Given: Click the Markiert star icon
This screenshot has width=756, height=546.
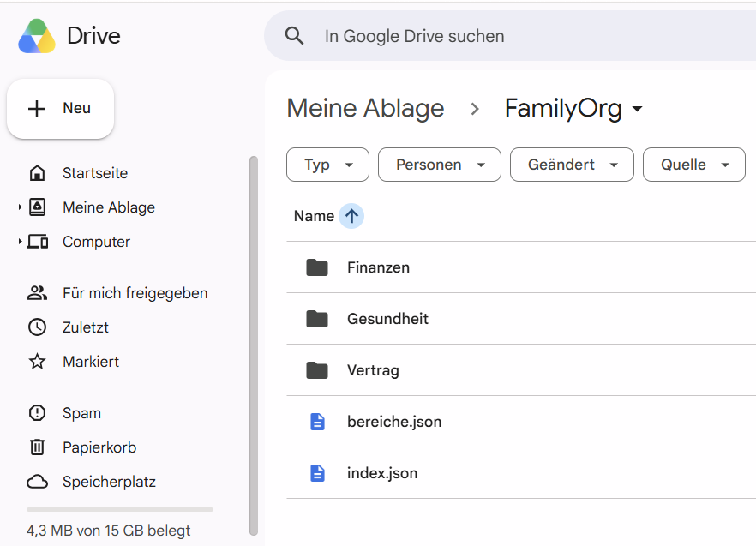Looking at the screenshot, I should (x=37, y=362).
